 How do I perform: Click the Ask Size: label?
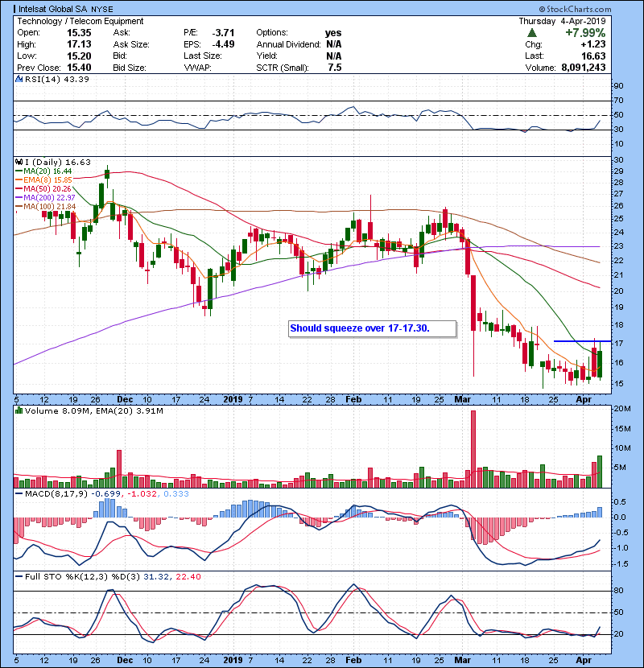(x=131, y=44)
